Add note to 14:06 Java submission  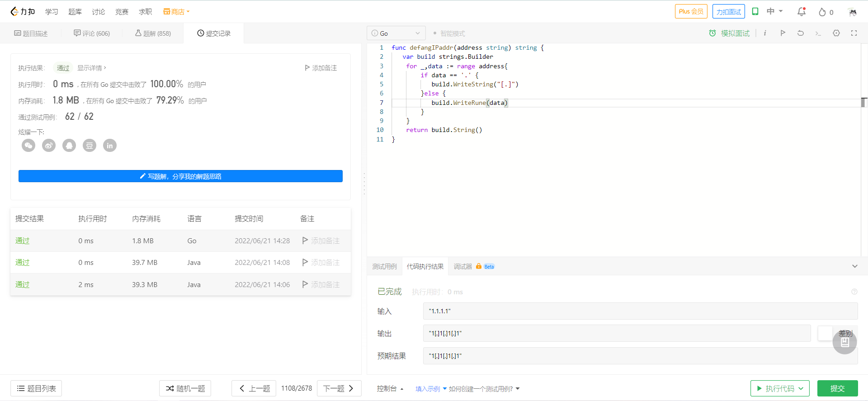coord(321,284)
